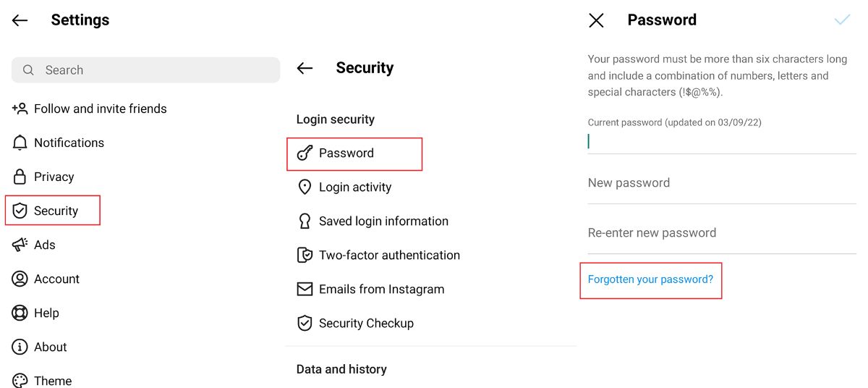This screenshot has height=388, width=868.
Task: Click the Re-enter new password field
Action: pyautogui.click(x=722, y=233)
